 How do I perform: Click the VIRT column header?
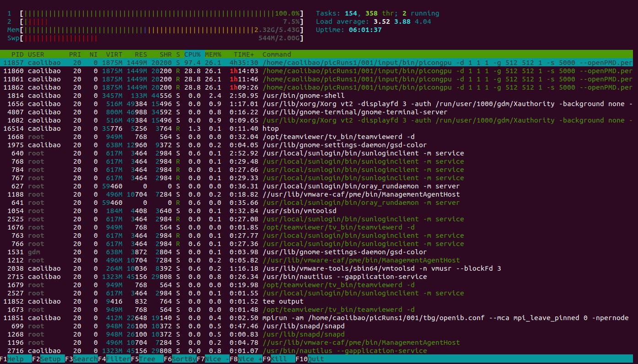tap(114, 54)
